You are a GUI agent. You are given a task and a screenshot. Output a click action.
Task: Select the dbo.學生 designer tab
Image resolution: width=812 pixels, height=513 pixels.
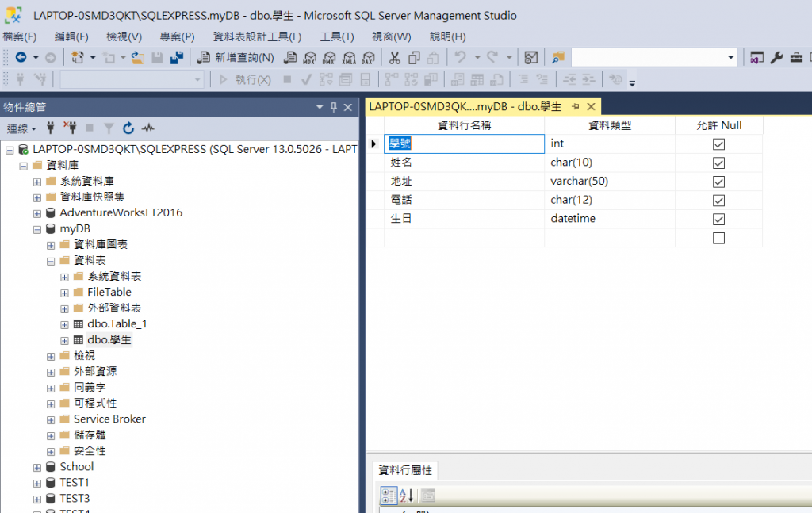pyautogui.click(x=465, y=106)
